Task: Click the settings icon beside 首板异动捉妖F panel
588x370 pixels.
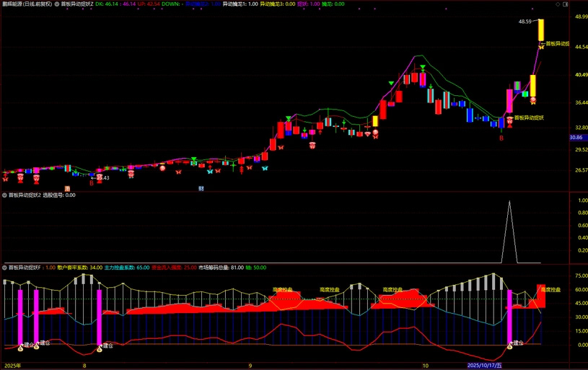Action: [x=4, y=268]
